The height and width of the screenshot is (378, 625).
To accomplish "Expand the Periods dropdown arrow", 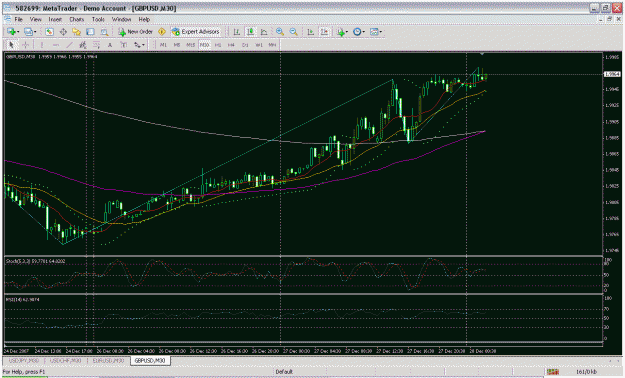I will tap(364, 32).
